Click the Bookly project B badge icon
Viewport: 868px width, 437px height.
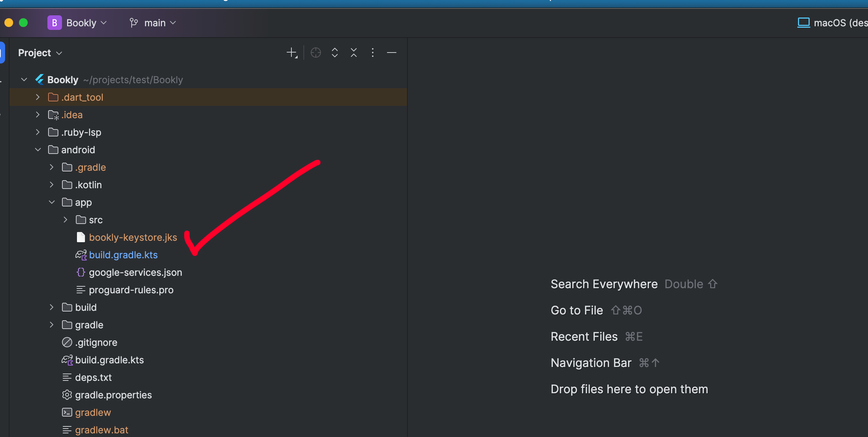click(54, 23)
